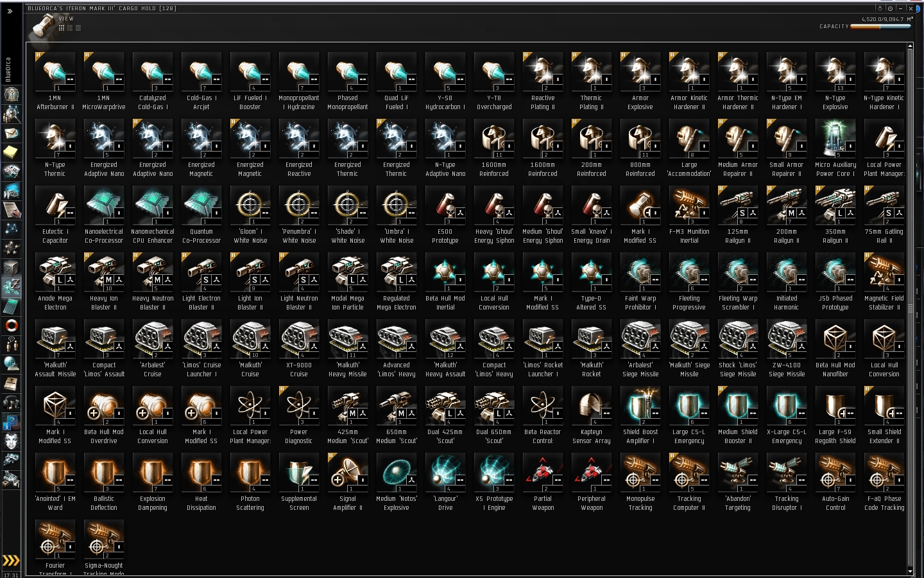This screenshot has height=578, width=924.
Task: Switch cargo view to list mode
Action: [x=78, y=28]
